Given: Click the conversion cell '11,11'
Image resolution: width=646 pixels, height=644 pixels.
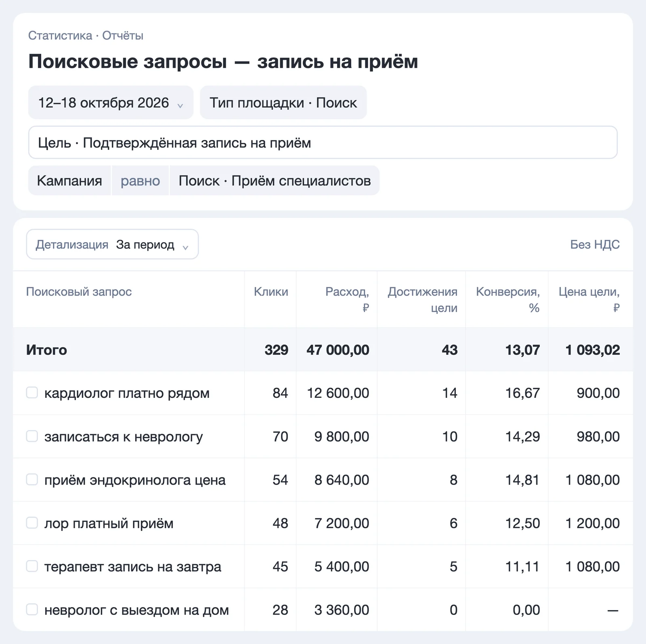Looking at the screenshot, I should 522,567.
